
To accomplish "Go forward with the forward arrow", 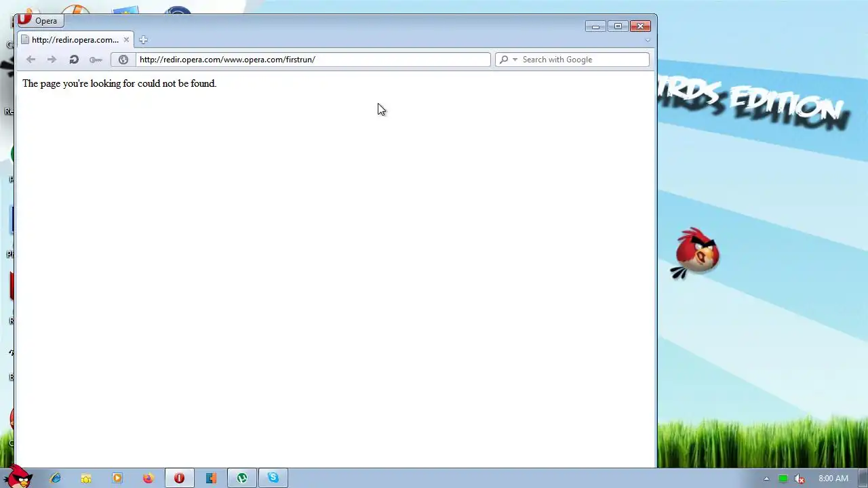I will coord(52,60).
